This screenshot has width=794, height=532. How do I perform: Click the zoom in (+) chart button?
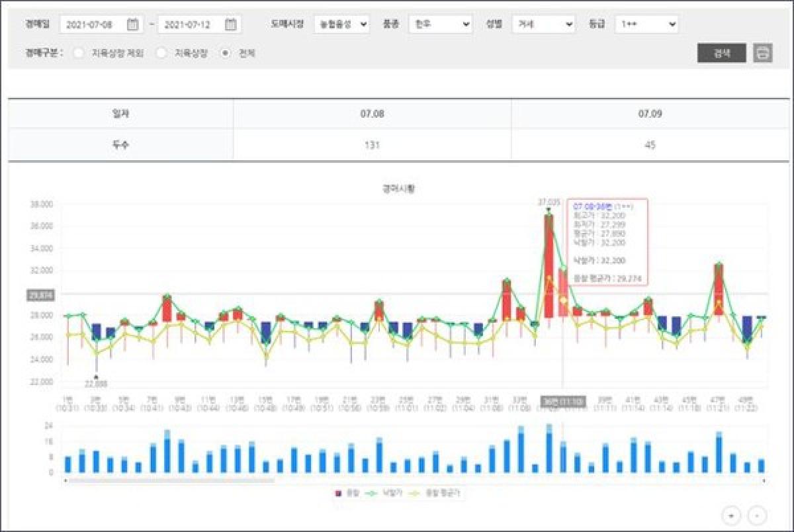pos(731,514)
